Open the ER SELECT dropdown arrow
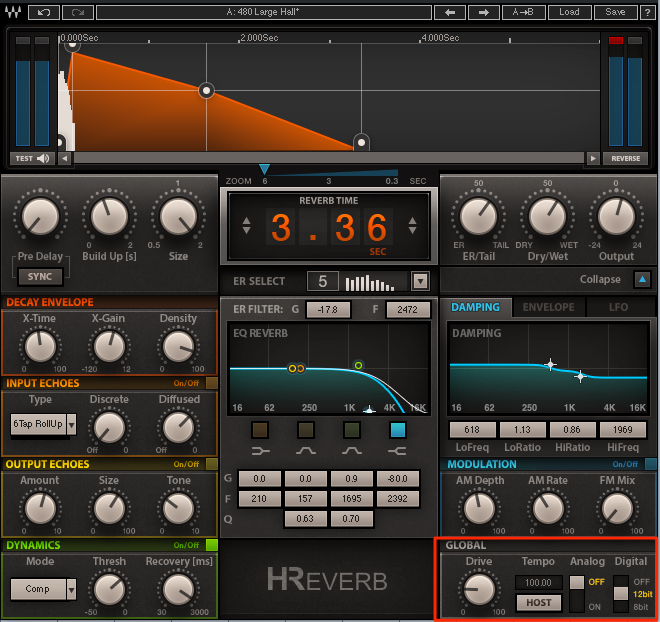The image size is (660, 622). coord(420,281)
